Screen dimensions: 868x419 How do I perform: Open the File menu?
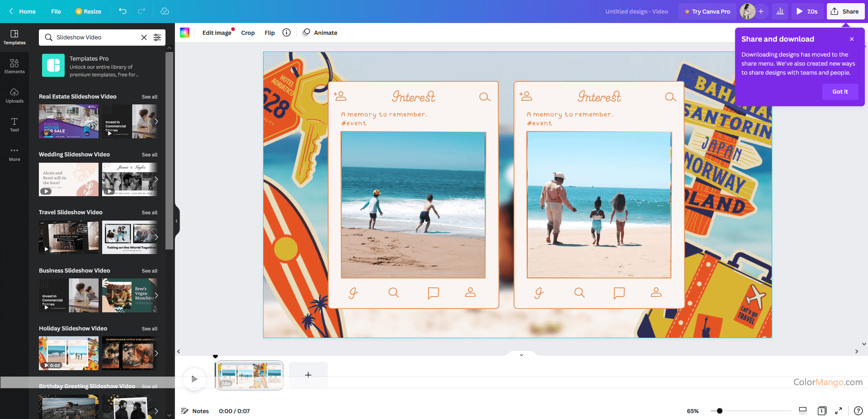[x=56, y=11]
